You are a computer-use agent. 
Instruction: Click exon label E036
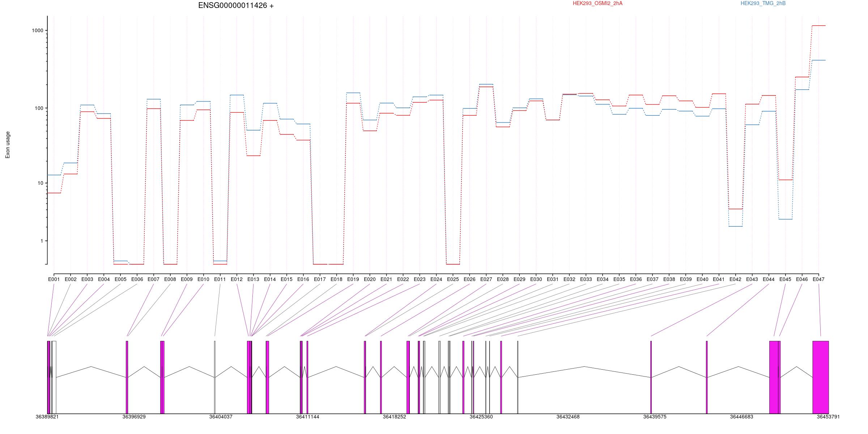click(636, 279)
